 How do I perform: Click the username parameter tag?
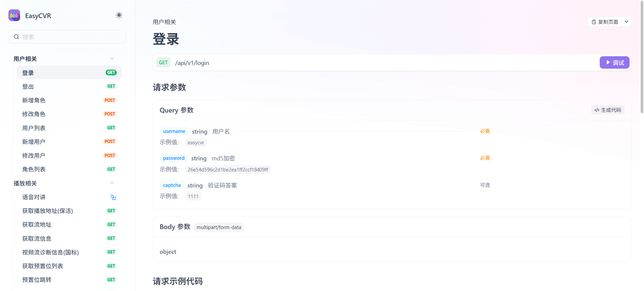tap(174, 131)
